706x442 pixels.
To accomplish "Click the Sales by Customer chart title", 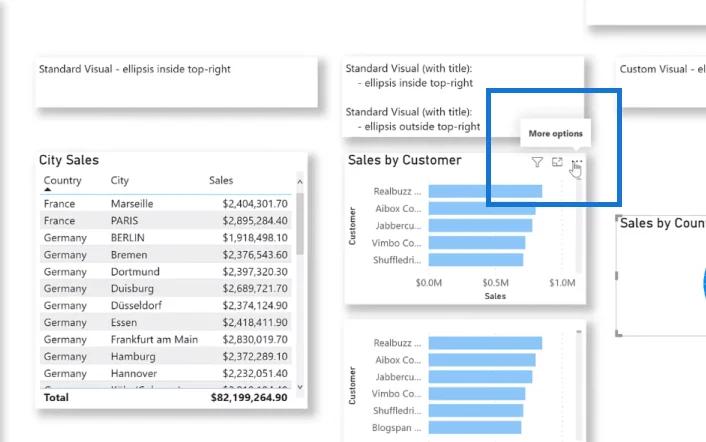I will (404, 160).
